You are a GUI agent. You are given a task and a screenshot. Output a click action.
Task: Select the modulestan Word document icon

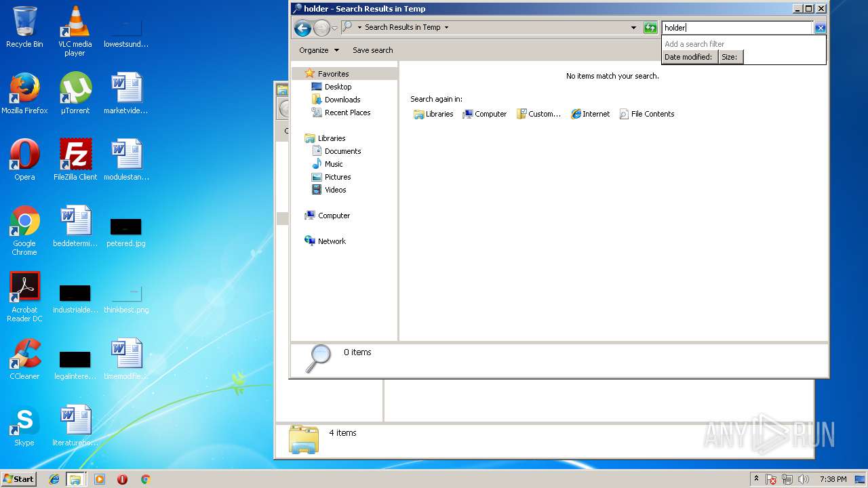click(125, 159)
